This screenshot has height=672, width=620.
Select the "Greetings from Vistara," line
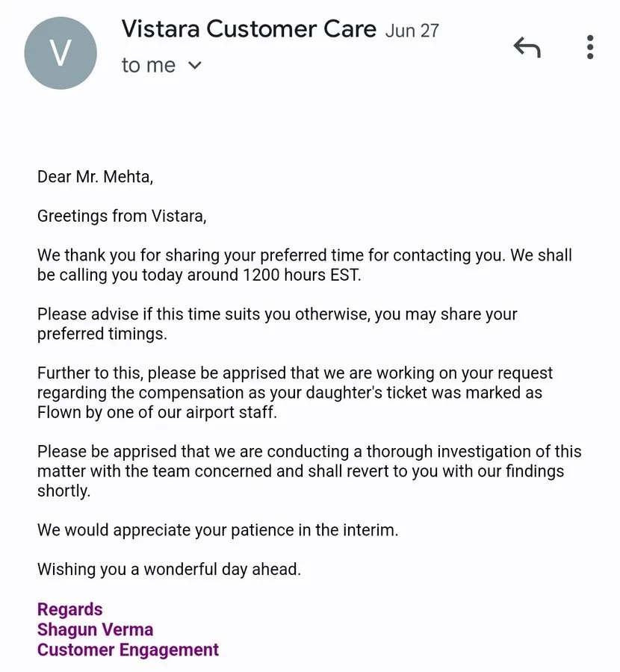click(122, 216)
